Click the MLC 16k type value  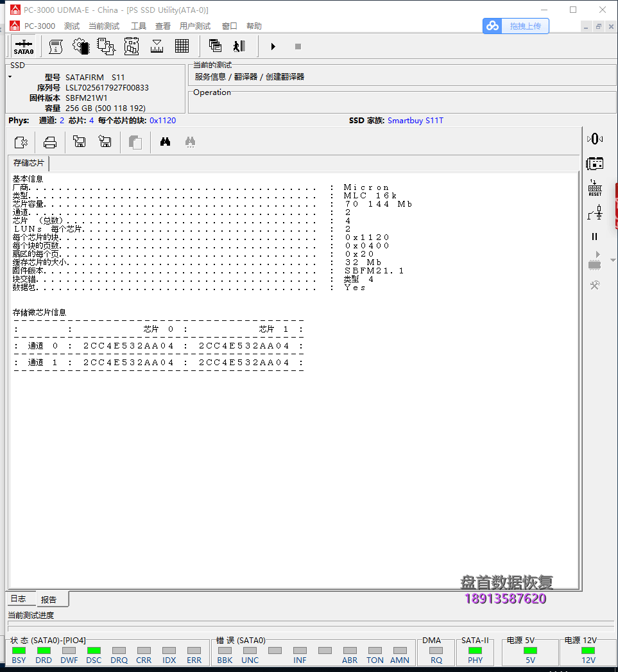click(370, 195)
